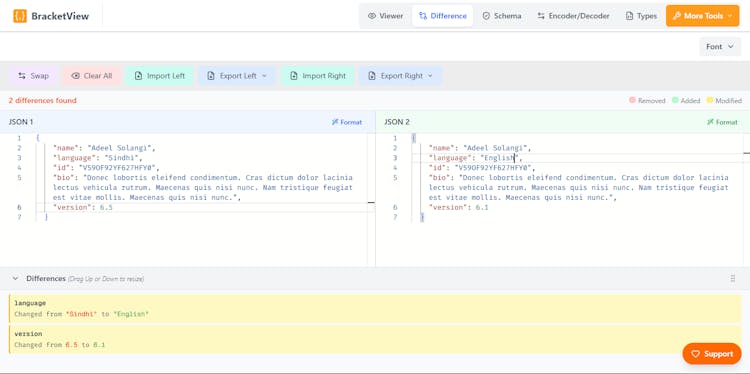Click the JSON 2 header label
The width and height of the screenshot is (750, 374).
click(397, 122)
